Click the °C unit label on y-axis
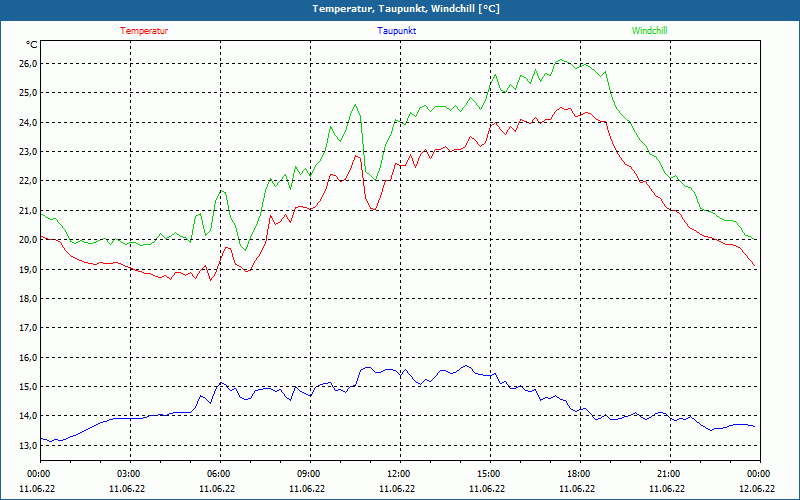 (x=32, y=45)
